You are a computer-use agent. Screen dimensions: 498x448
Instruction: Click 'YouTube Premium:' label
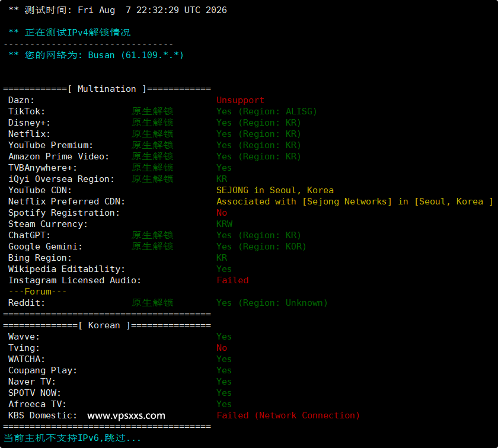pyautogui.click(x=50, y=145)
